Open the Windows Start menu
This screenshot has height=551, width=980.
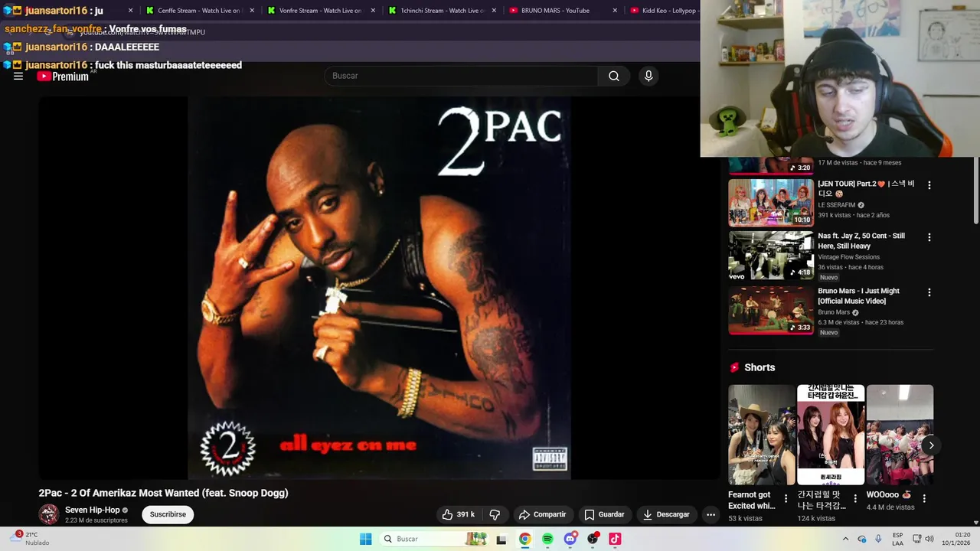[x=366, y=539]
